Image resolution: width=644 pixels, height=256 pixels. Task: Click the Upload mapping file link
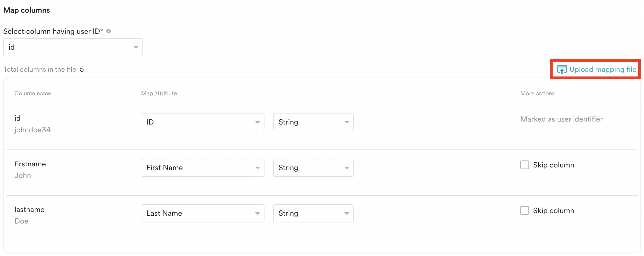tap(603, 70)
